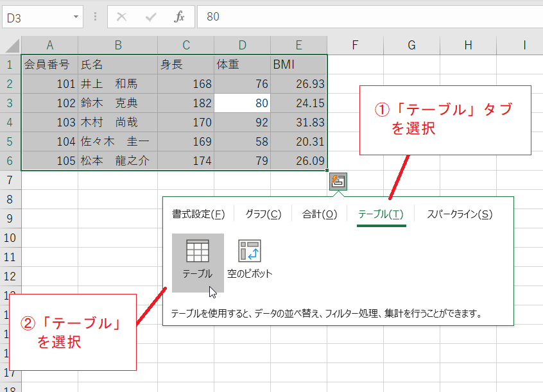Select the スパークライン(S) tab
The image size is (543, 392).
point(460,214)
